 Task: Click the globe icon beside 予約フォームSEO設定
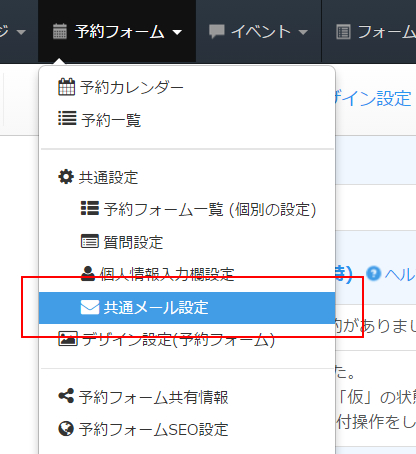(66, 429)
